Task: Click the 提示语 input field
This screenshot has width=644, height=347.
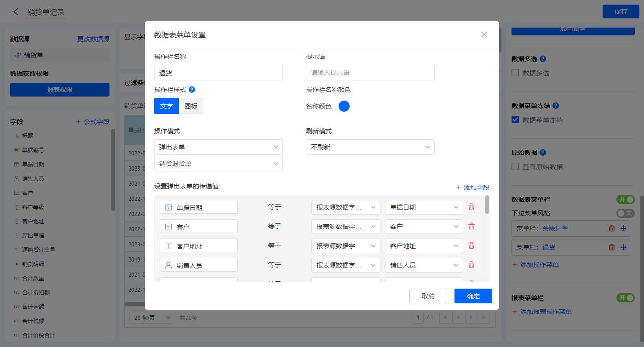Action: point(370,73)
